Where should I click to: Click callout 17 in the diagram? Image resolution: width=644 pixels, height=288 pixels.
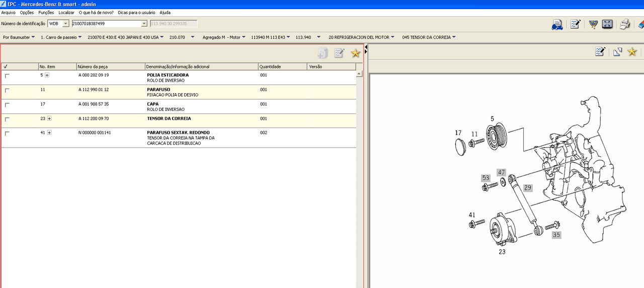(x=458, y=133)
